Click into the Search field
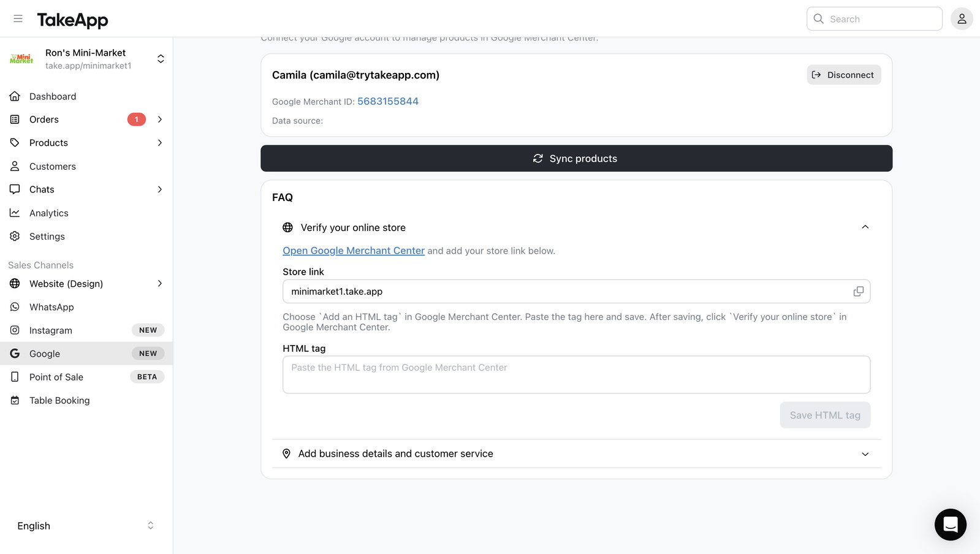This screenshot has width=980, height=554. (x=875, y=19)
